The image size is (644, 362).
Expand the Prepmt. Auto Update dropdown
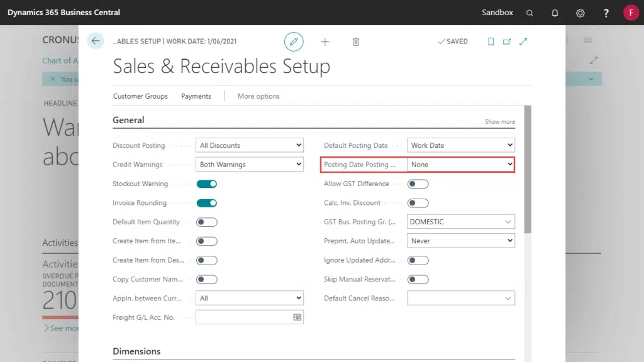click(461, 241)
